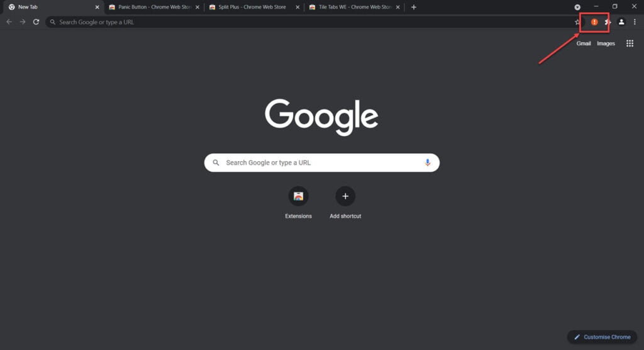Click the Customise Chrome button
644x350 pixels.
[602, 337]
